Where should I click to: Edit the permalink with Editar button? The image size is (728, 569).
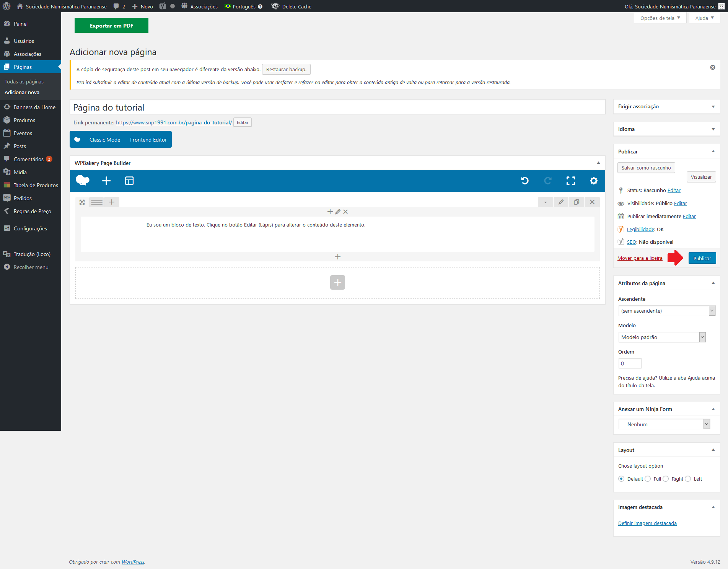tap(243, 122)
